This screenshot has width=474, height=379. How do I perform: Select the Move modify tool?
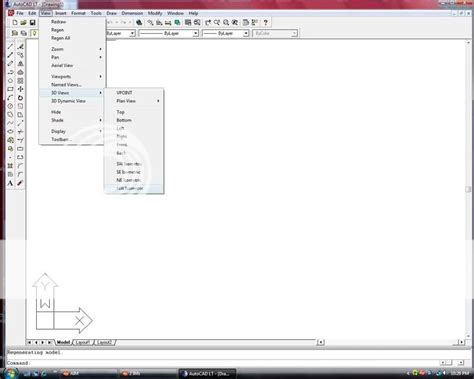(x=20, y=89)
